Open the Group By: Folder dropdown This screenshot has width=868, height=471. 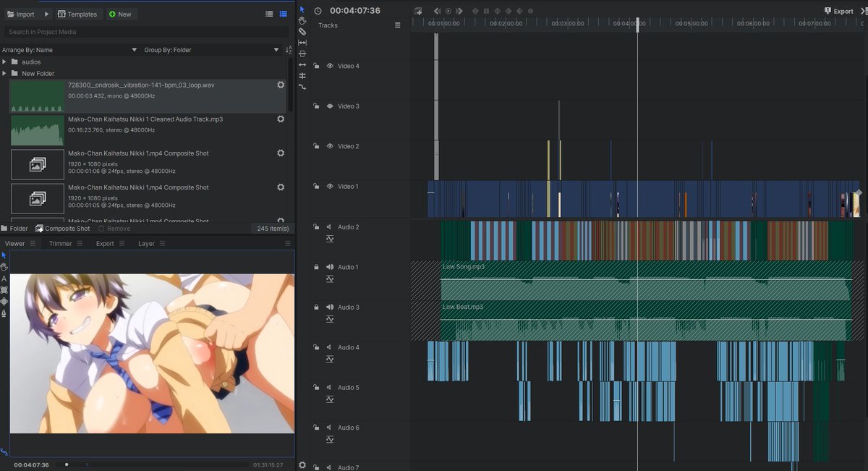212,50
